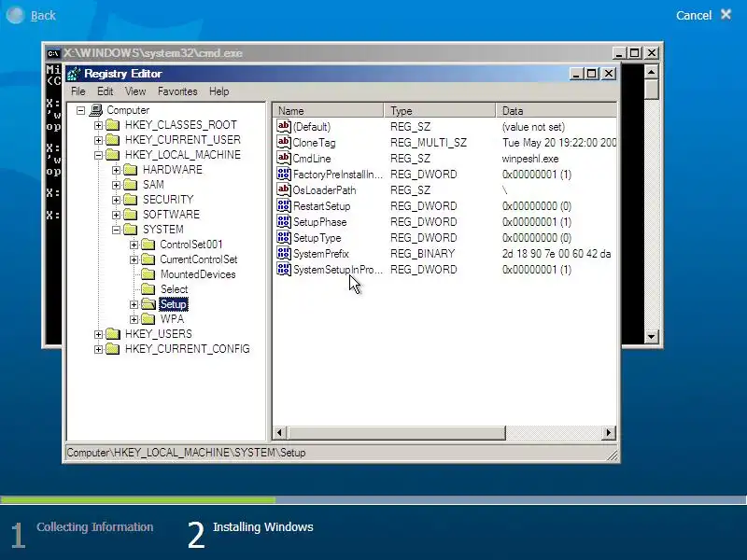Click the Registry Editor title bar icon
The height and width of the screenshot is (560, 747).
click(x=74, y=74)
